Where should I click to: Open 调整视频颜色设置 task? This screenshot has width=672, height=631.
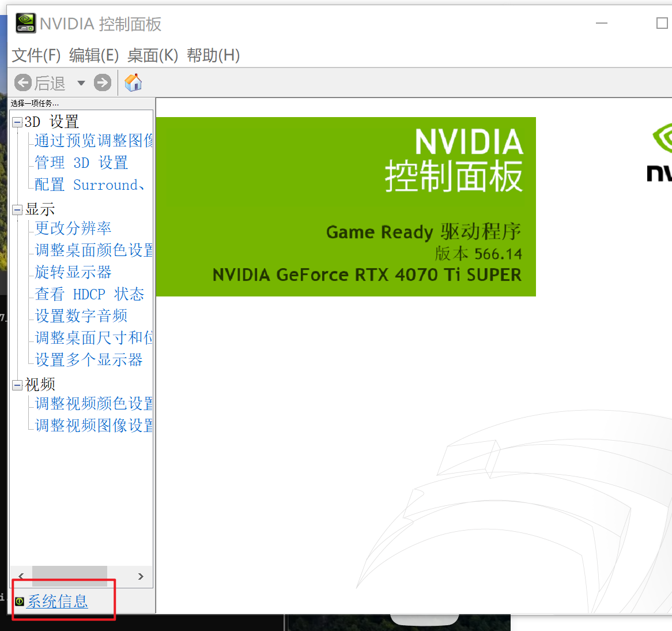tap(93, 404)
